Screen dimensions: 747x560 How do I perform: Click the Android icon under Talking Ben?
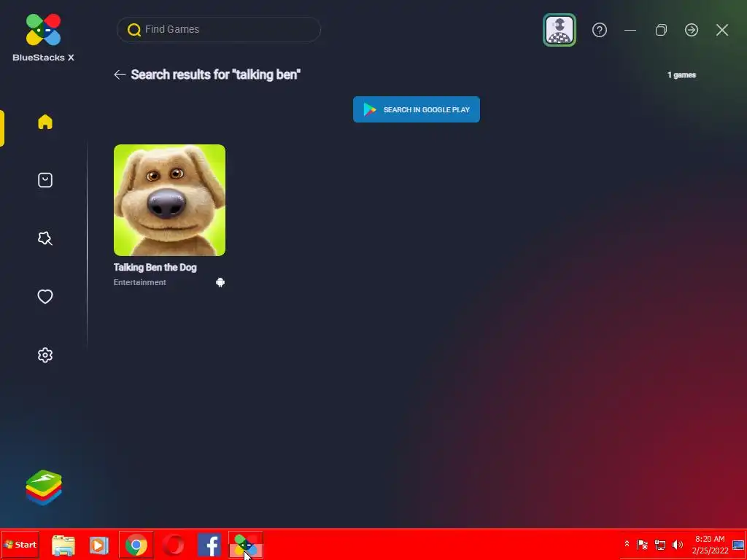click(x=220, y=282)
